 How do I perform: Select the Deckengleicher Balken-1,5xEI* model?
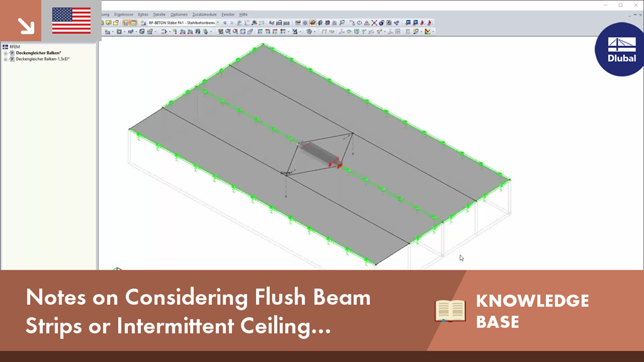(x=43, y=59)
